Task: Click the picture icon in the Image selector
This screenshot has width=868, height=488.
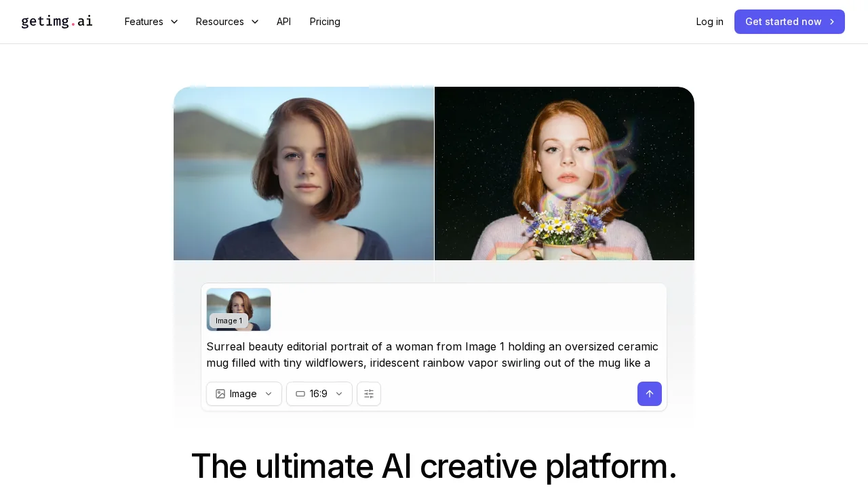Action: 220,394
